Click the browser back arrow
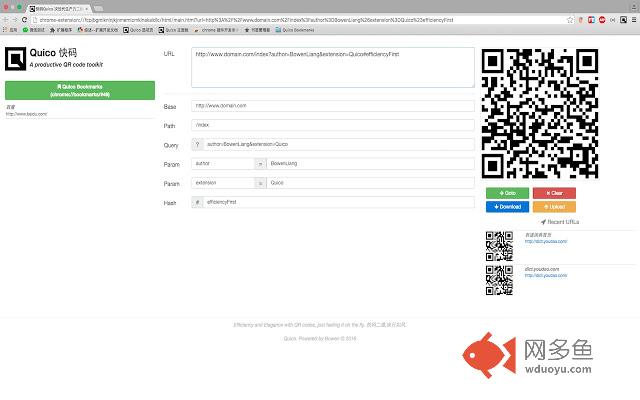640x400 pixels. (5, 20)
